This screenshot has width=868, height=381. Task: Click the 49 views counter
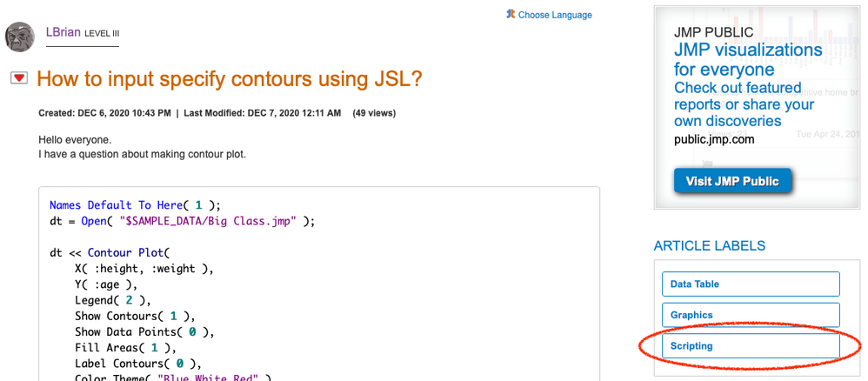374,114
